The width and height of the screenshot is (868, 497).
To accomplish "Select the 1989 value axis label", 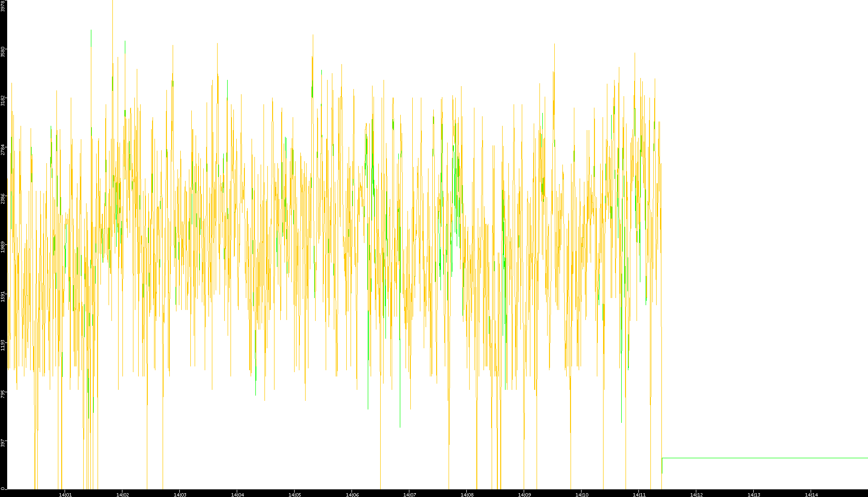I will coord(3,247).
